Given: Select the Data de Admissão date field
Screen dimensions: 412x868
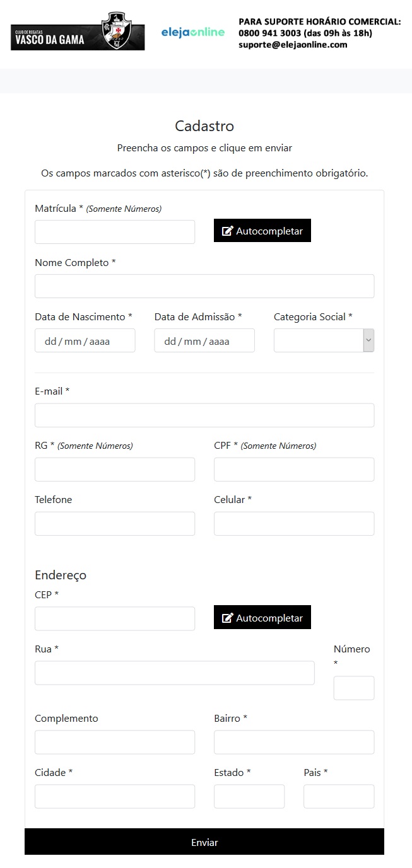Looking at the screenshot, I should tap(204, 340).
